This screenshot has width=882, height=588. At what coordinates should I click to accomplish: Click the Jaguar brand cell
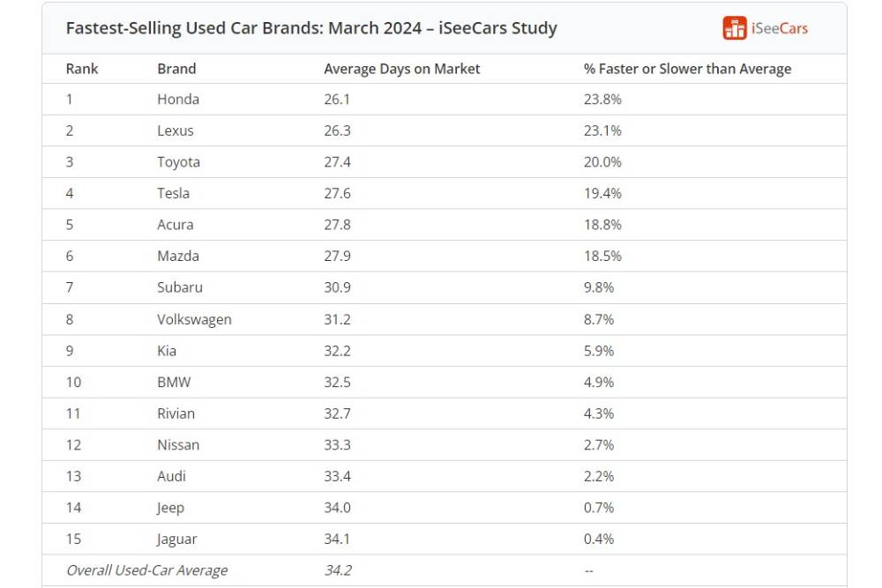pos(176,539)
